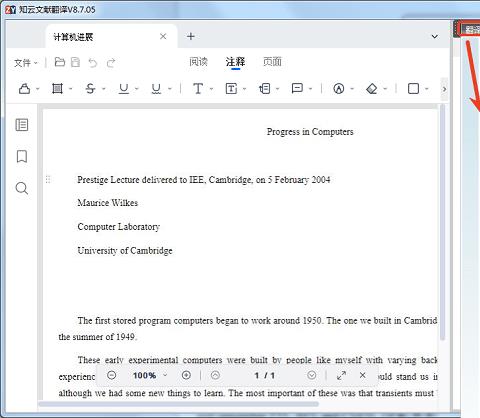Viewport: 480px width, 418px height.
Task: Go to next page with down arrow
Action: click(312, 375)
